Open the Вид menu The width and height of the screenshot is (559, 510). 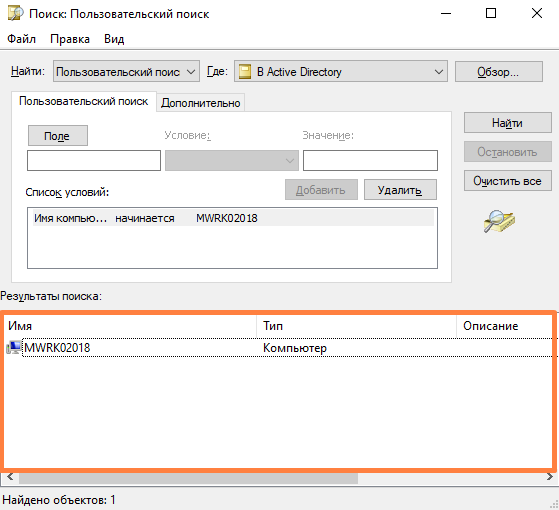tap(114, 38)
